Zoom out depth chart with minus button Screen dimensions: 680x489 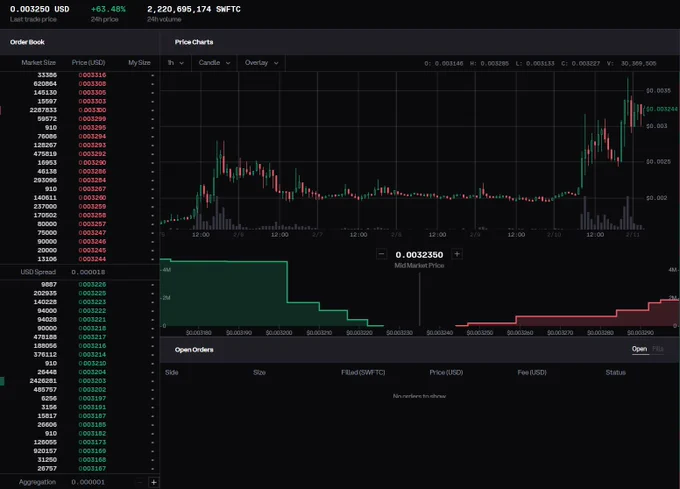(382, 254)
